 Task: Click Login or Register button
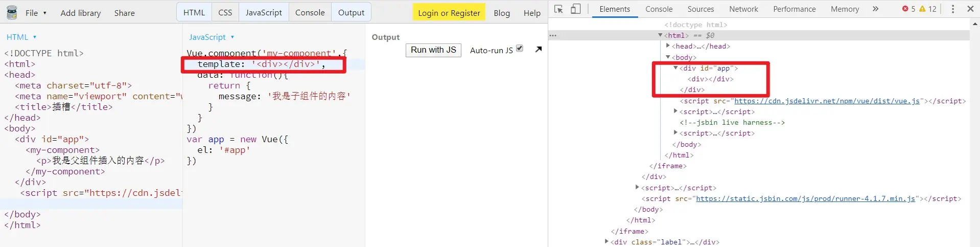449,13
